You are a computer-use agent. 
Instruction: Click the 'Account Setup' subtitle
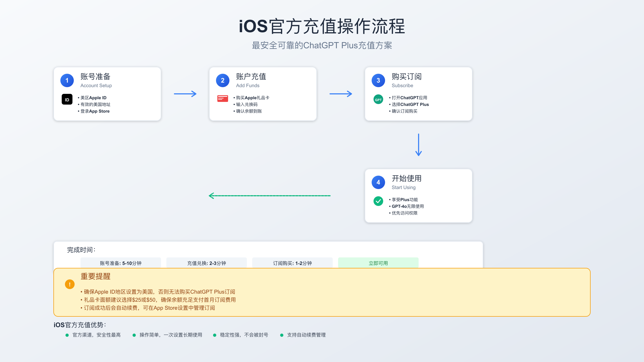pos(96,86)
